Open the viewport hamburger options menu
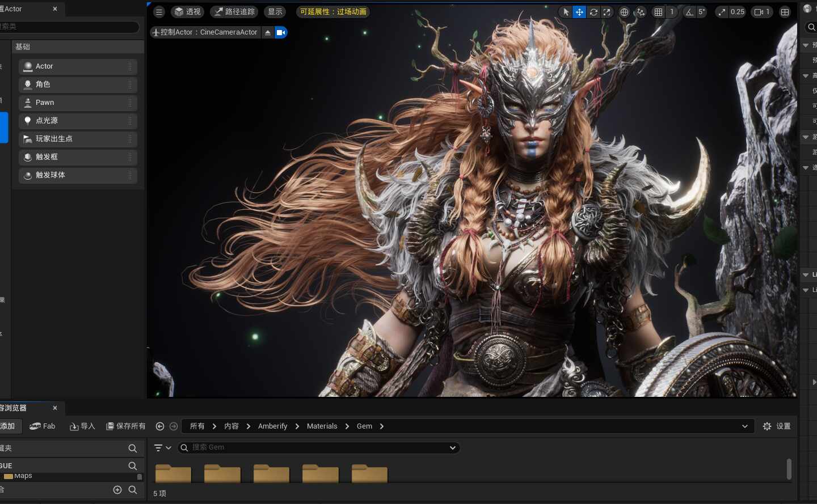Image resolution: width=817 pixels, height=504 pixels. click(x=159, y=12)
